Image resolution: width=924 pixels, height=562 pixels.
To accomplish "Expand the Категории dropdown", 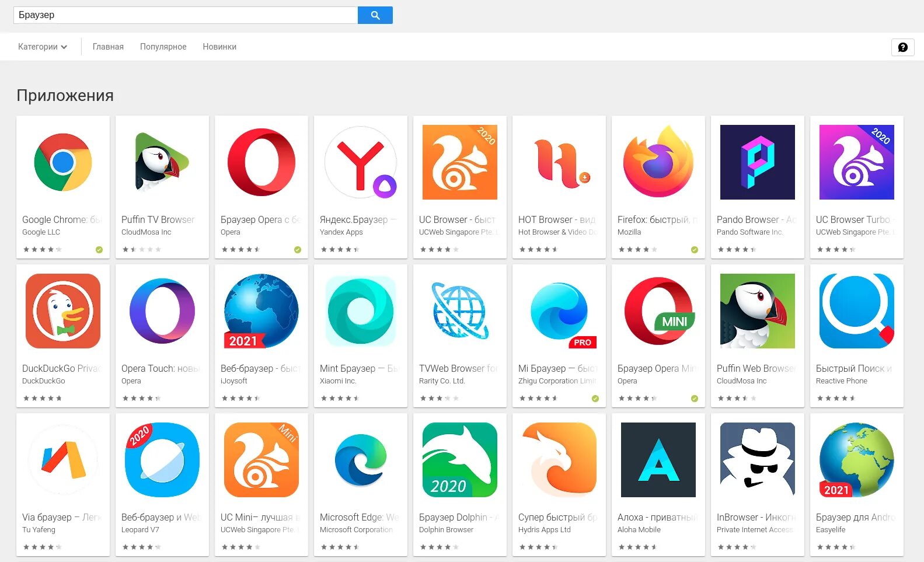I will click(x=43, y=47).
